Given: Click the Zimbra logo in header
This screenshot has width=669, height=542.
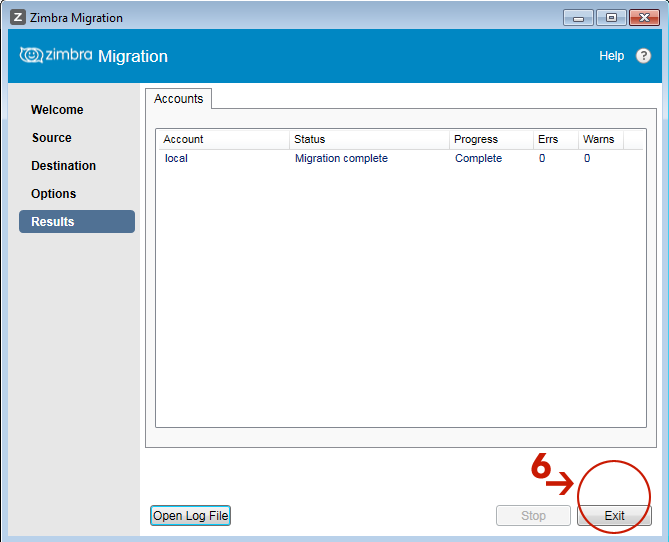Looking at the screenshot, I should tap(56, 55).
